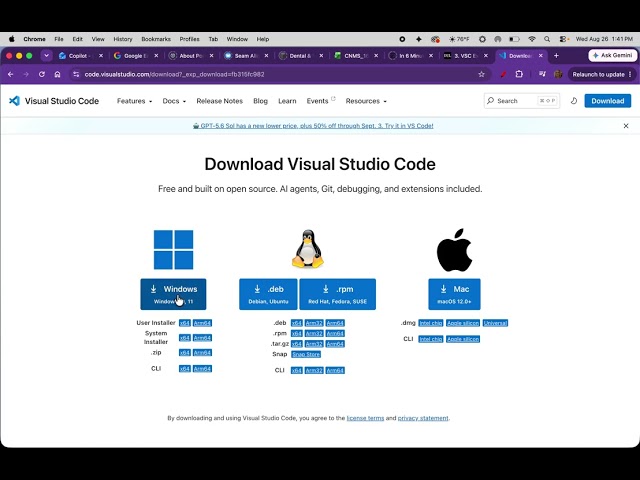
Task: Open the privacy statement link
Action: tap(423, 418)
